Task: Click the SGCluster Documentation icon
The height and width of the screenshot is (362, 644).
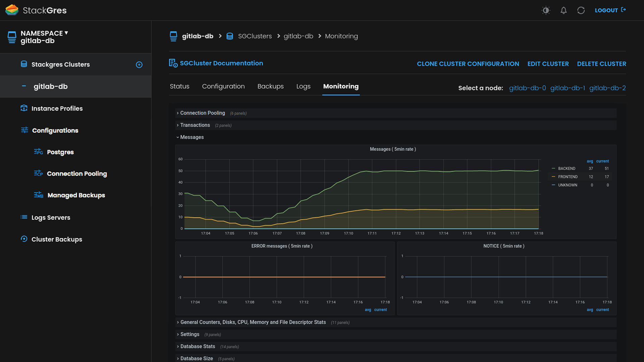Action: coord(173,63)
